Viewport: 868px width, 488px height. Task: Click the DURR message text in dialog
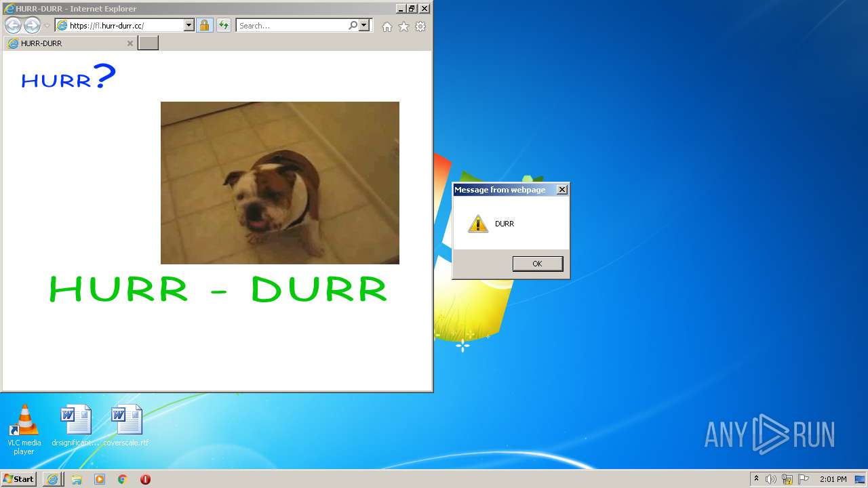coord(505,224)
